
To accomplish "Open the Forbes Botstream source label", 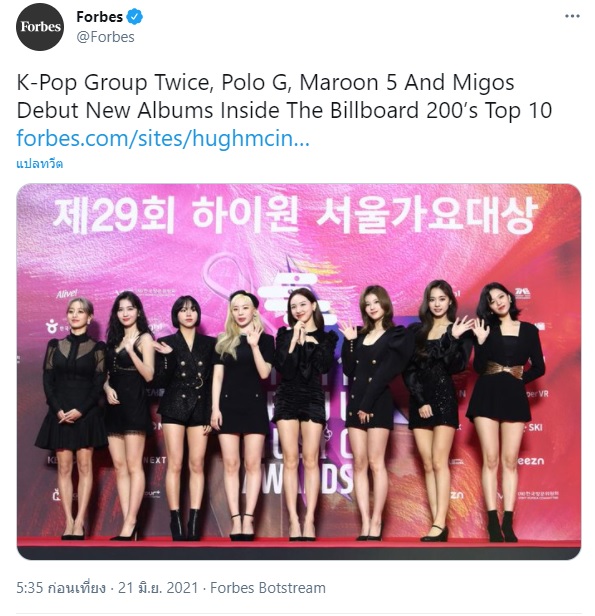I will (268, 588).
